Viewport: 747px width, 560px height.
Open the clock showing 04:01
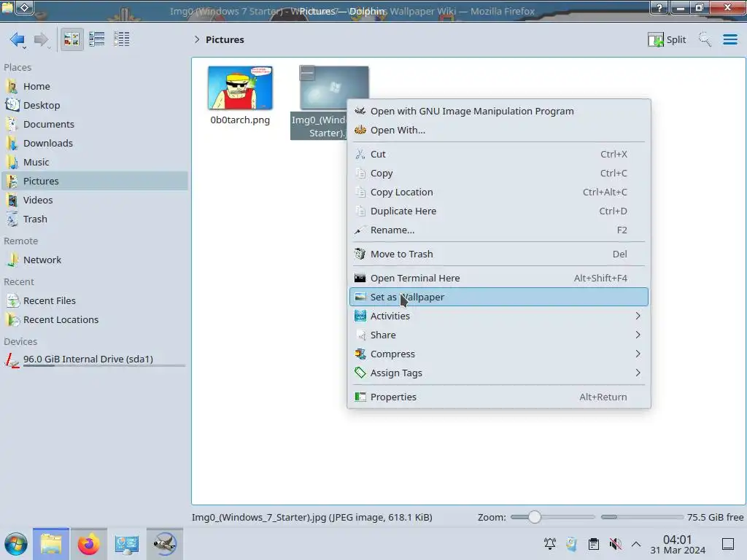tap(678, 545)
